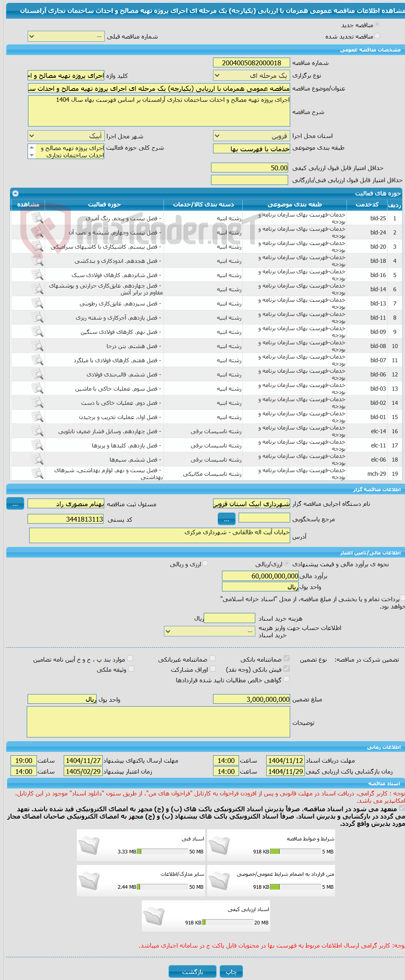The image size is (405, 980).
Task: Click اسناد ارزیابی کیفی size bar
Action: pyautogui.click(x=227, y=922)
